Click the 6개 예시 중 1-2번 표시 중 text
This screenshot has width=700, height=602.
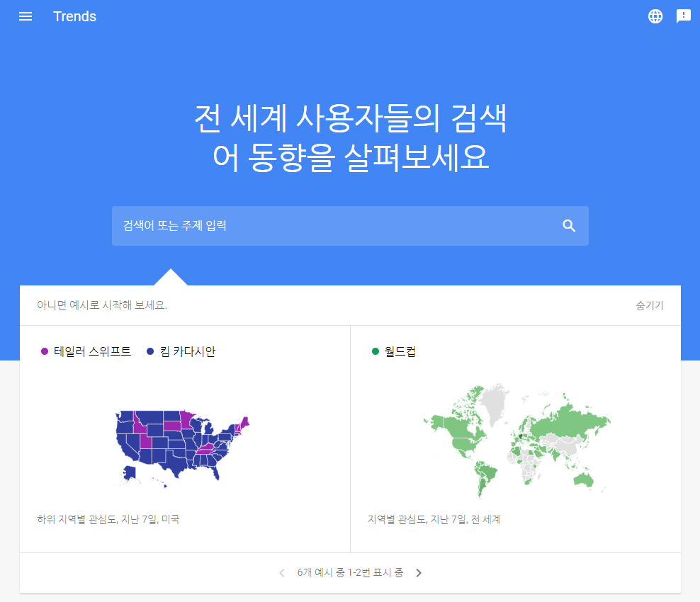(x=351, y=573)
